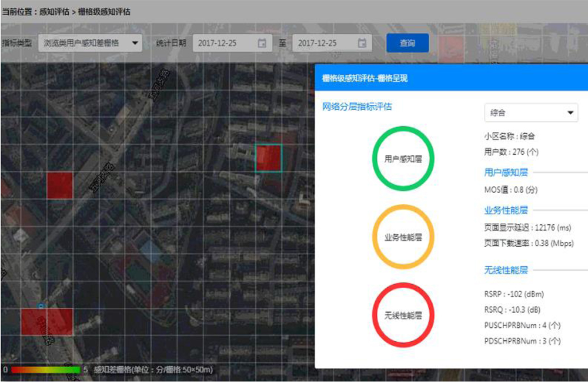
Task: Expand the 综合 cell selection dropdown
Action: (x=530, y=112)
